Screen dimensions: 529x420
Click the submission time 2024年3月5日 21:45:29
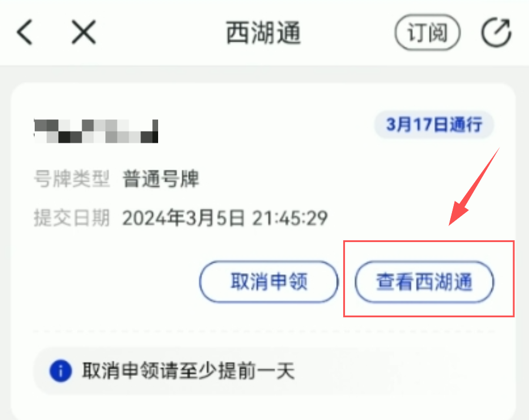pyautogui.click(x=225, y=218)
